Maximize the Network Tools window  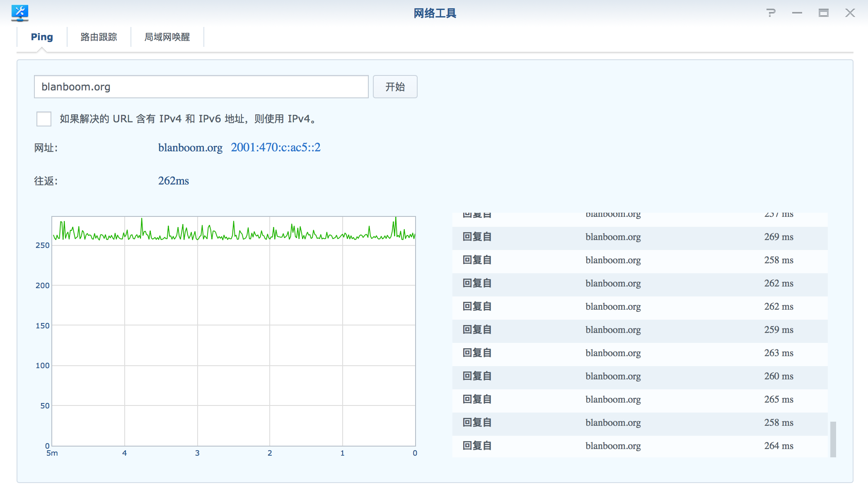(x=823, y=13)
